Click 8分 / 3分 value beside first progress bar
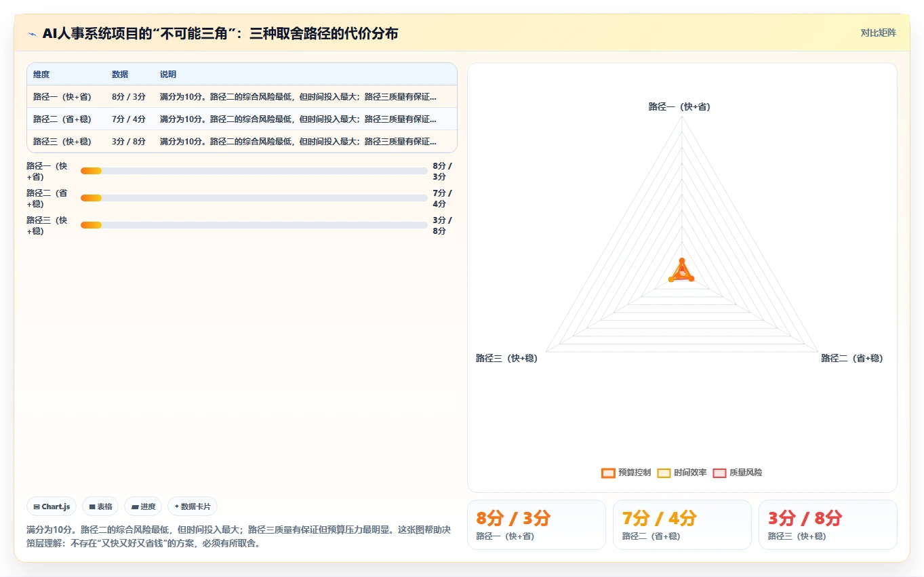 [x=442, y=171]
